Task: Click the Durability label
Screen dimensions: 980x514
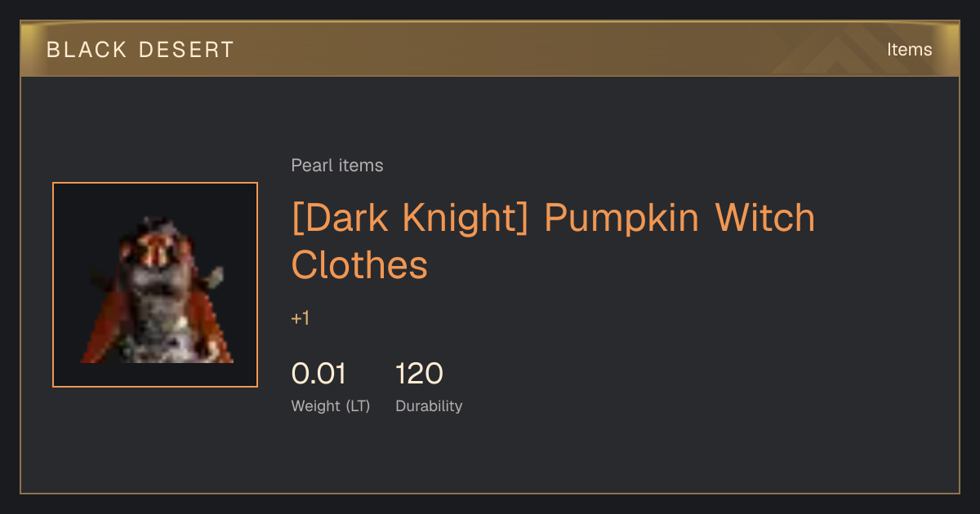Action: (x=429, y=406)
